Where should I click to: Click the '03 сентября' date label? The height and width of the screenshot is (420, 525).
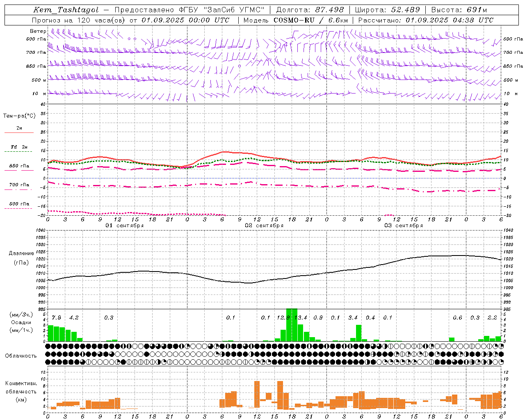click(404, 226)
